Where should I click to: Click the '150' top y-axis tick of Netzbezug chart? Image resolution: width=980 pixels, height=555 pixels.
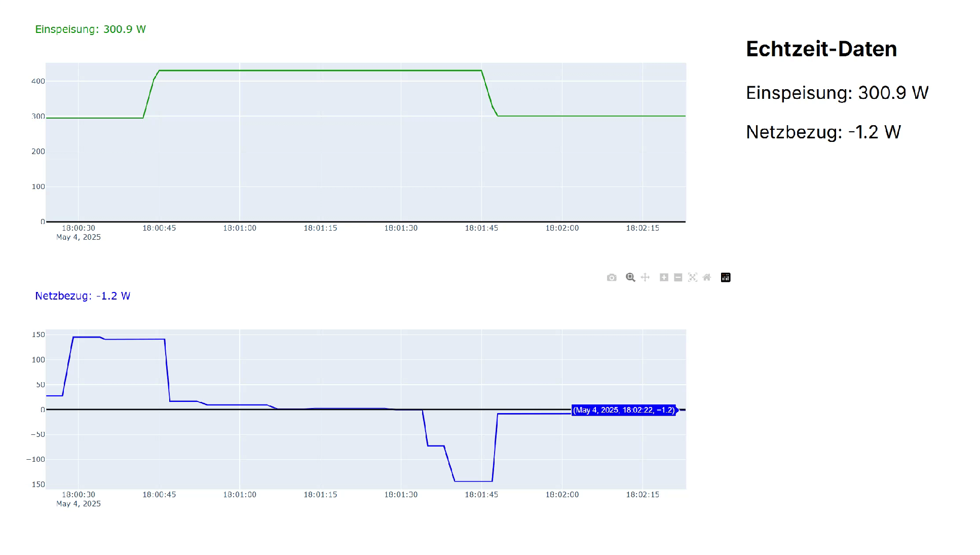point(38,335)
